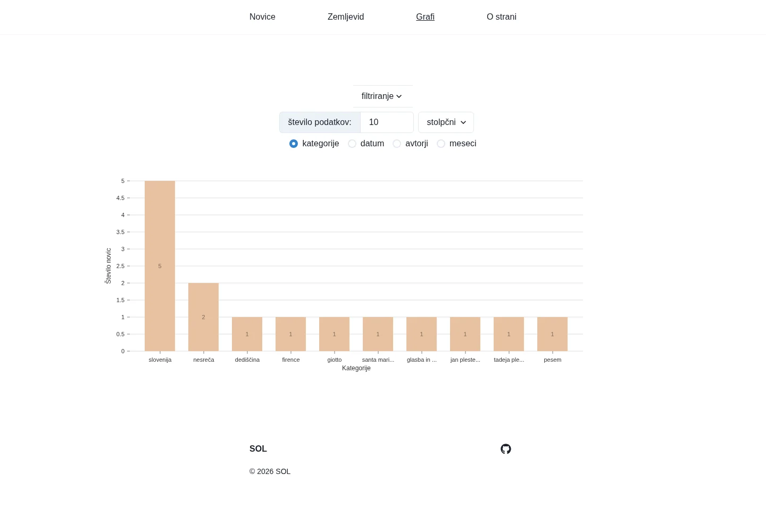Select the avtorji radio button
The image size is (766, 532).
[x=397, y=144]
